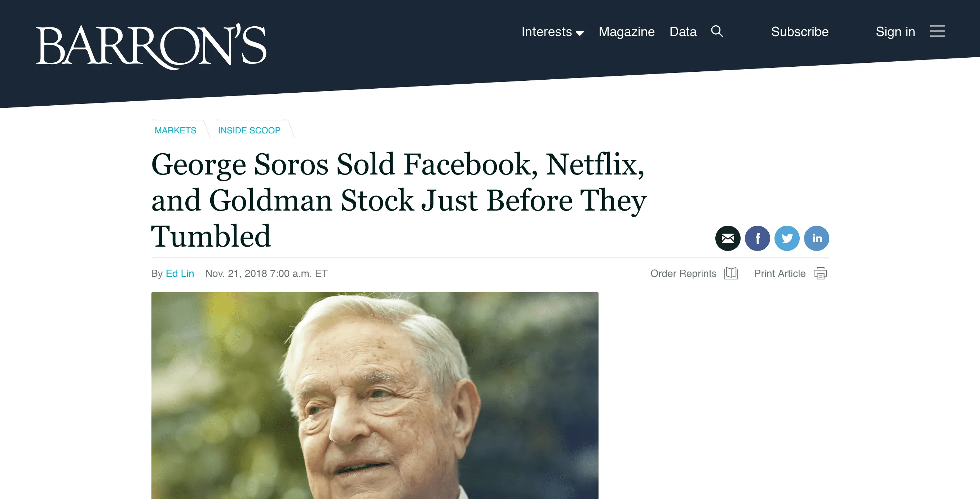Click the Print Article link
The width and height of the screenshot is (980, 499).
coord(780,273)
